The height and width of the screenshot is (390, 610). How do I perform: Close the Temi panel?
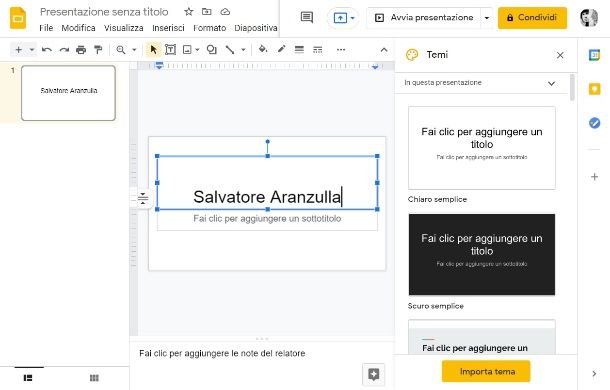(x=560, y=55)
